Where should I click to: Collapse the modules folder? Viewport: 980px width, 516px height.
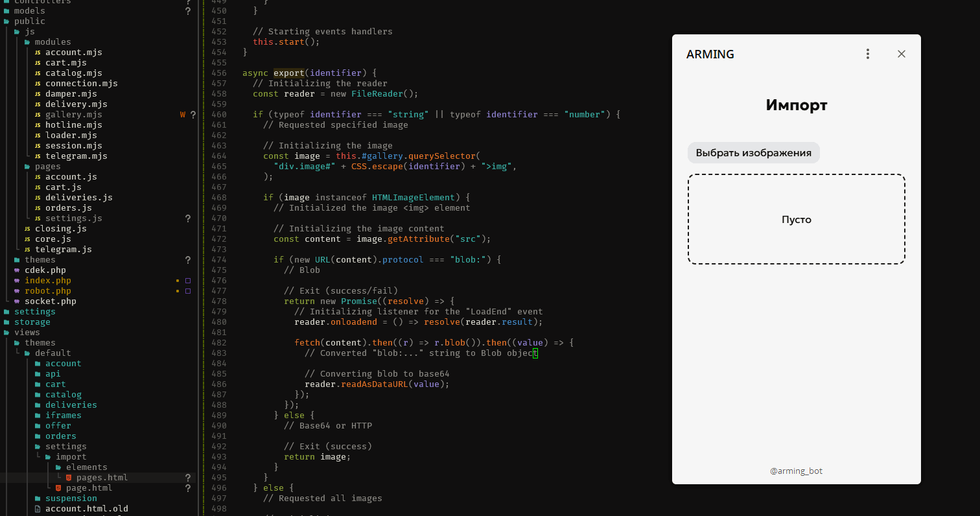click(27, 42)
